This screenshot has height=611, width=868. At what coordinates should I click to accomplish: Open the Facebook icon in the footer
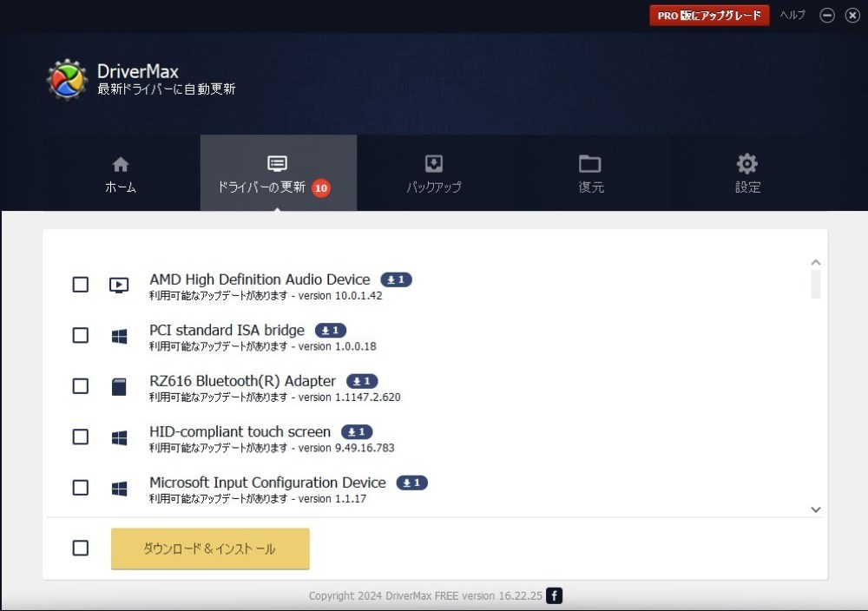click(x=554, y=595)
